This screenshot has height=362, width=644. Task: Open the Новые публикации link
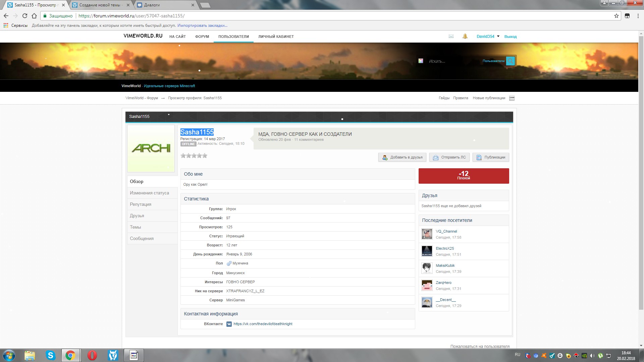pos(489,98)
